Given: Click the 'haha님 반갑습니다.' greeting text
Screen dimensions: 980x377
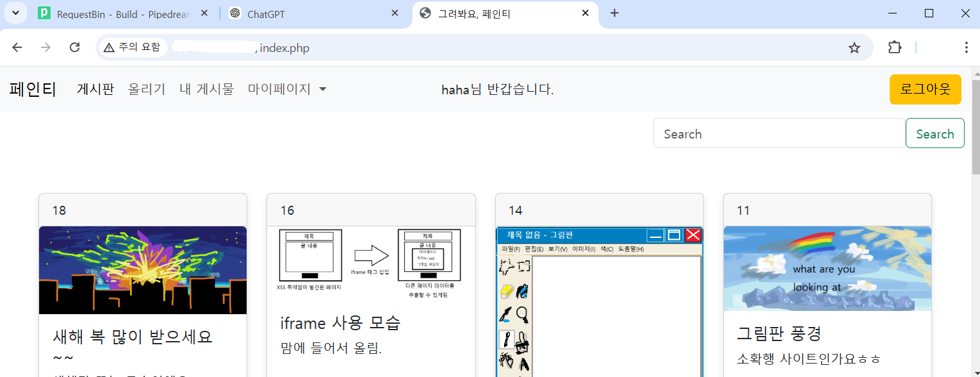Looking at the screenshot, I should click(x=498, y=90).
